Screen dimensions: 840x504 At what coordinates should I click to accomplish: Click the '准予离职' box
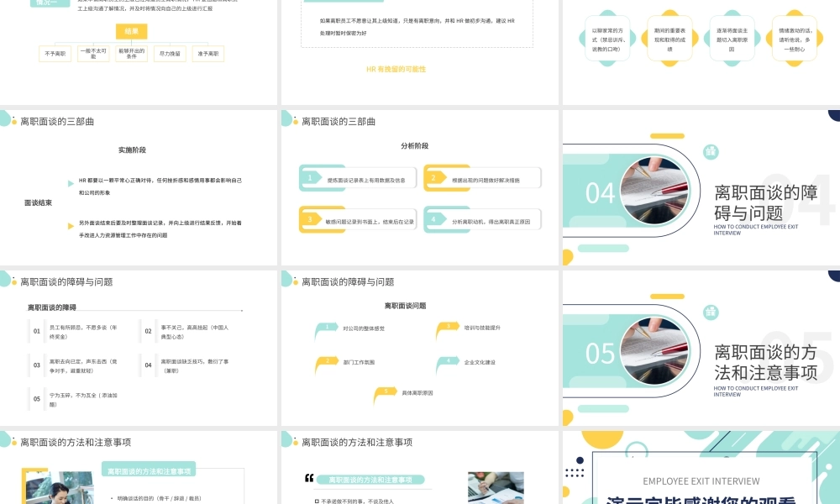click(x=207, y=54)
